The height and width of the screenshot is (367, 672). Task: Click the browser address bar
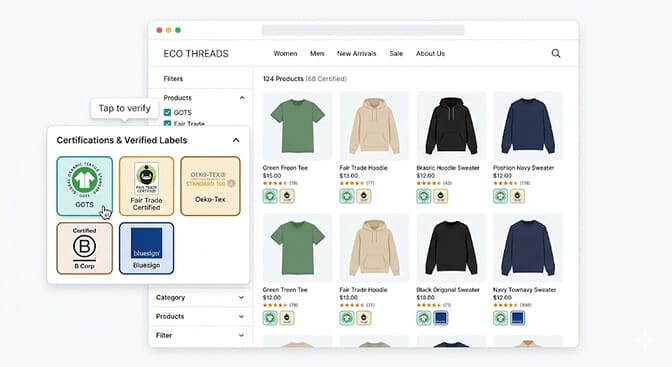(363, 30)
